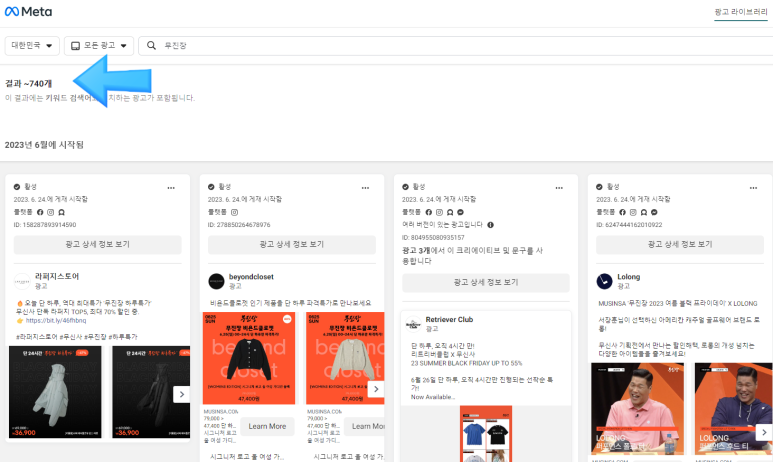Open beige cardigan image in beyondcloset ad

[x=345, y=358]
